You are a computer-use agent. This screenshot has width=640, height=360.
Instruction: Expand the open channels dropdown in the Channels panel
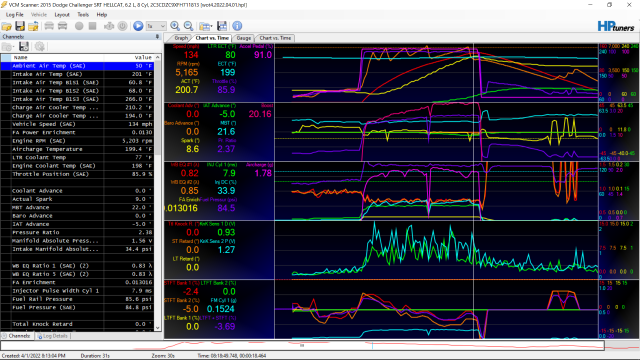coord(13,47)
